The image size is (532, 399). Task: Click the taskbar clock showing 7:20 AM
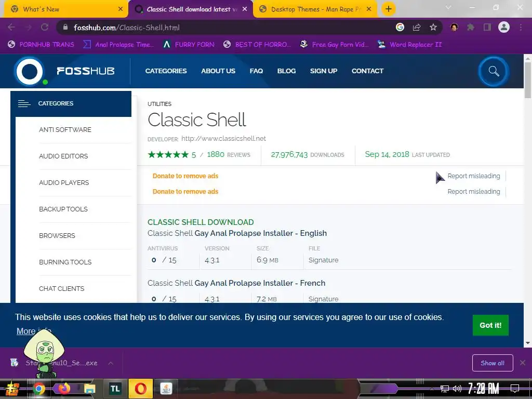click(x=483, y=389)
